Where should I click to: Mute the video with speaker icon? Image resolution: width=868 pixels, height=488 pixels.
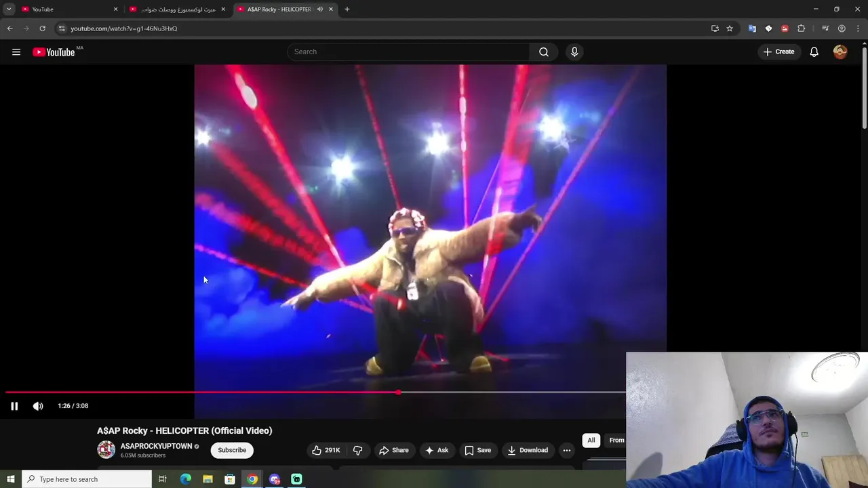coord(38,406)
